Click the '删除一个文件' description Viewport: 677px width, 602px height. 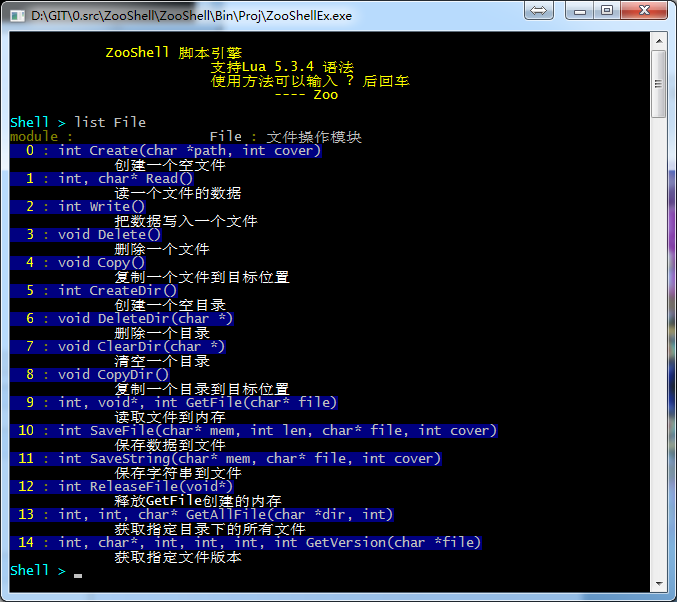tap(162, 249)
